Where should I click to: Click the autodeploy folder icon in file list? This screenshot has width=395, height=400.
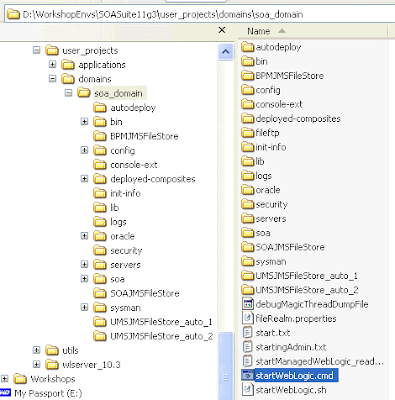point(248,47)
